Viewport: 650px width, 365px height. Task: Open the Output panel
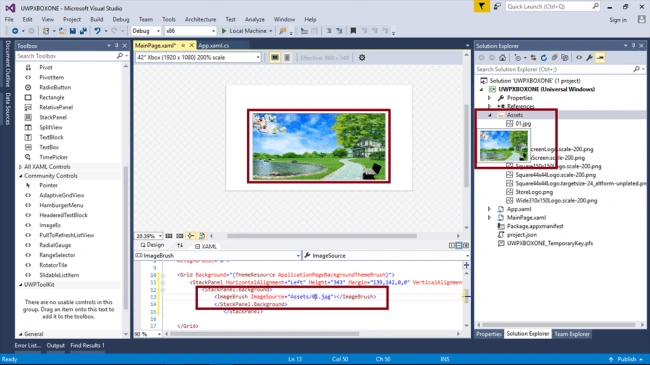point(56,346)
